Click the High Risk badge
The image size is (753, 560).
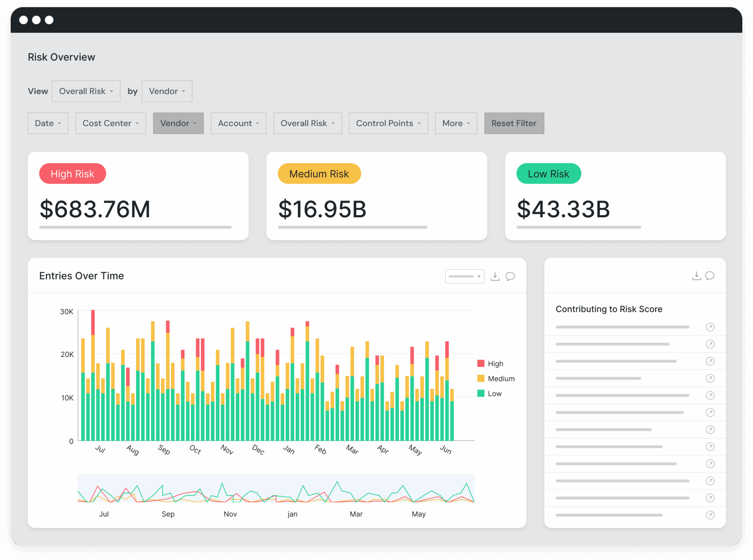pyautogui.click(x=72, y=173)
